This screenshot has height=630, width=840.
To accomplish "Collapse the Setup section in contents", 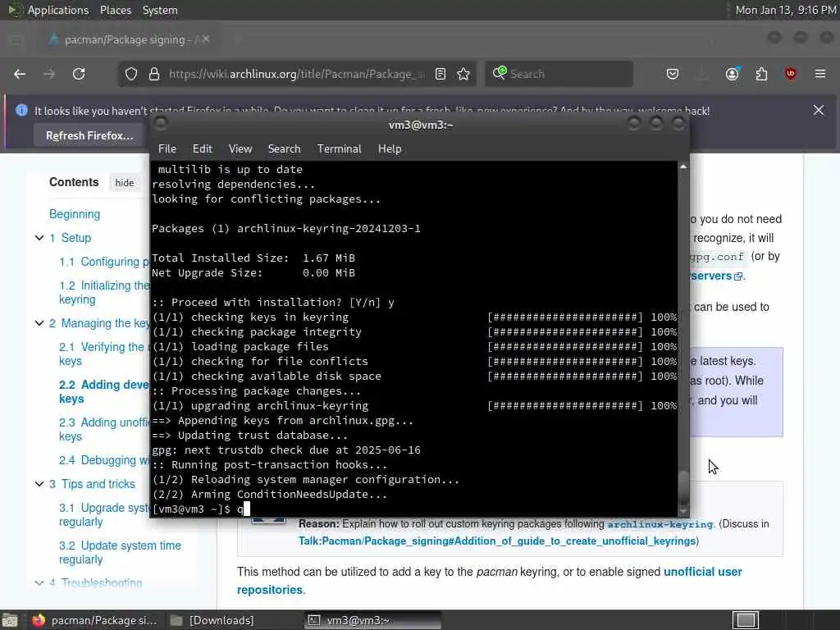I will (x=39, y=238).
